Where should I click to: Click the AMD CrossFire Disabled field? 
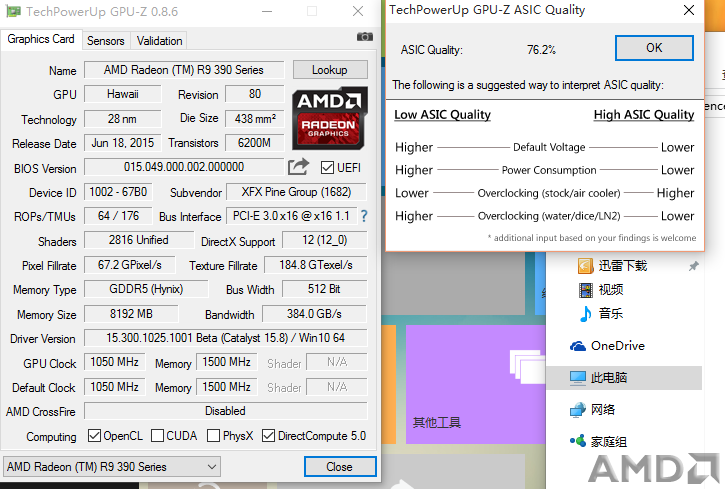[226, 411]
